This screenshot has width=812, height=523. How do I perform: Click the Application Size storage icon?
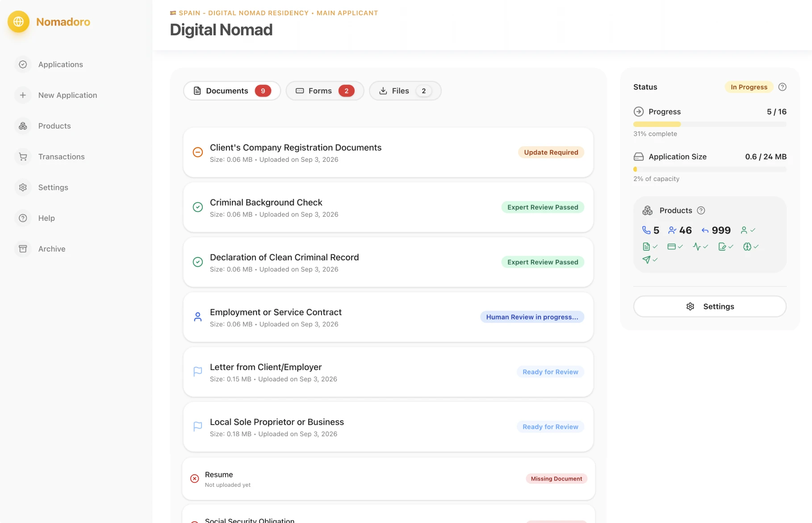[639, 157]
